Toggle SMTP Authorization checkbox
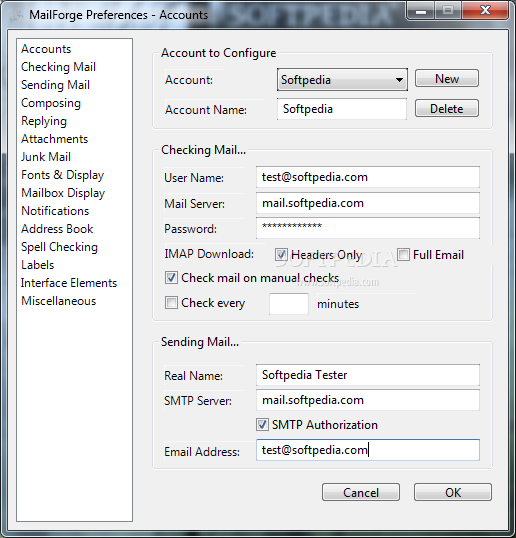The image size is (516, 538). coord(262,425)
